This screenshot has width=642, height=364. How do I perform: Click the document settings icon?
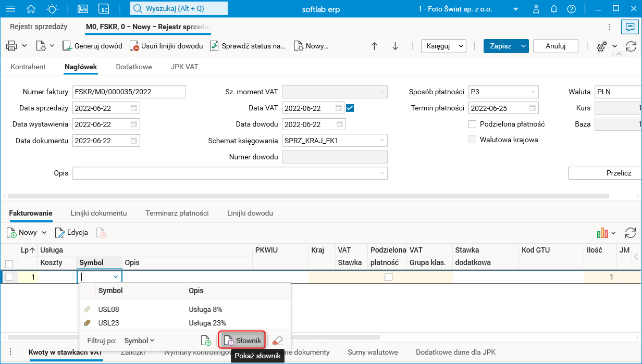coord(42,46)
